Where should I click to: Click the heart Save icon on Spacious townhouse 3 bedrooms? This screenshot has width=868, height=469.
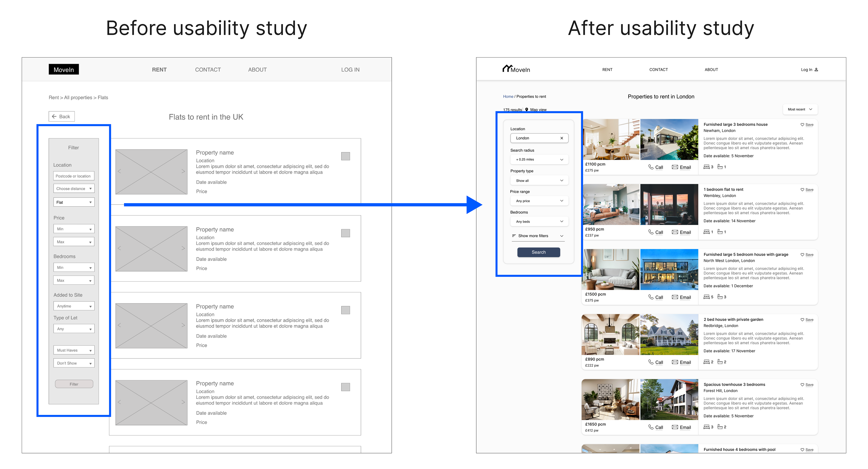(x=802, y=385)
